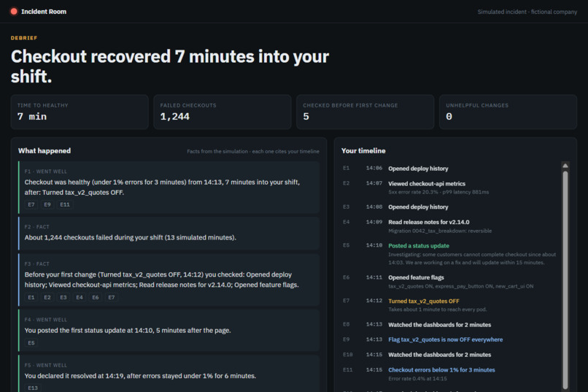Select the 14:08 Opened deploy history entry
Screen dimensions: 588x392
(450, 207)
